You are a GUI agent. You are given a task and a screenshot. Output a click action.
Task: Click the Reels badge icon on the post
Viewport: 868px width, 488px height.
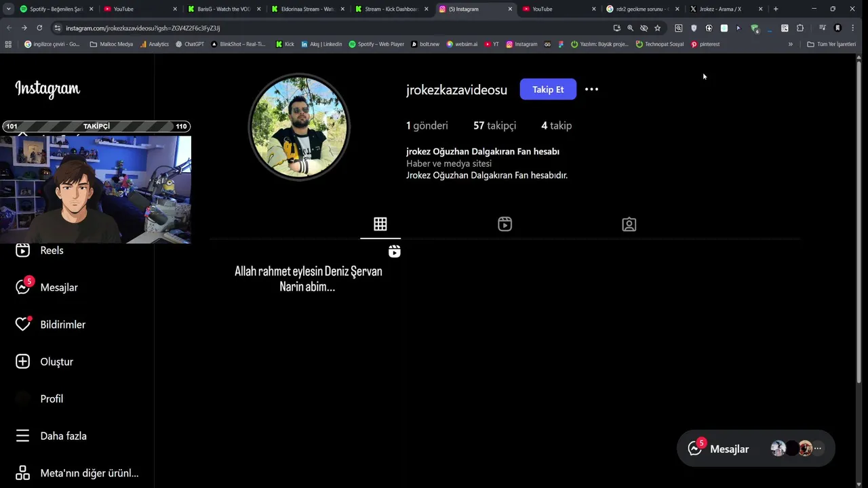coord(395,251)
